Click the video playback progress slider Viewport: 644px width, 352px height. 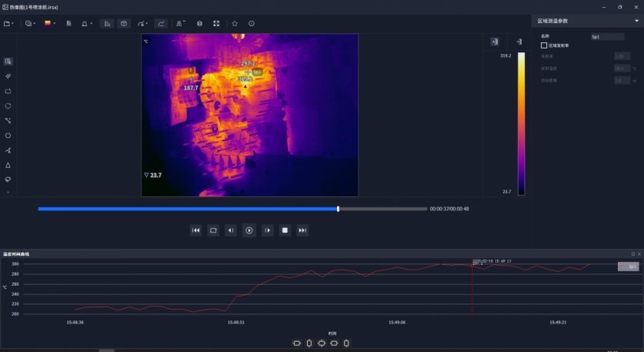[x=231, y=209]
